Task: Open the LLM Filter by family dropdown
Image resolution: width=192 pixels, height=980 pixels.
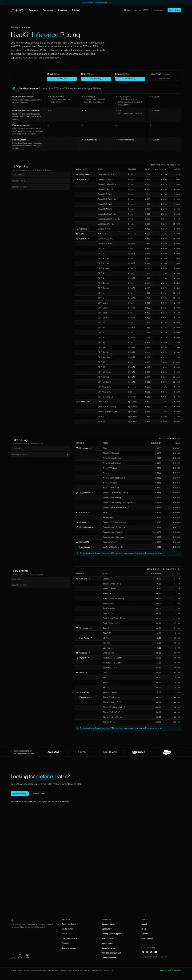Action: click(x=40, y=181)
